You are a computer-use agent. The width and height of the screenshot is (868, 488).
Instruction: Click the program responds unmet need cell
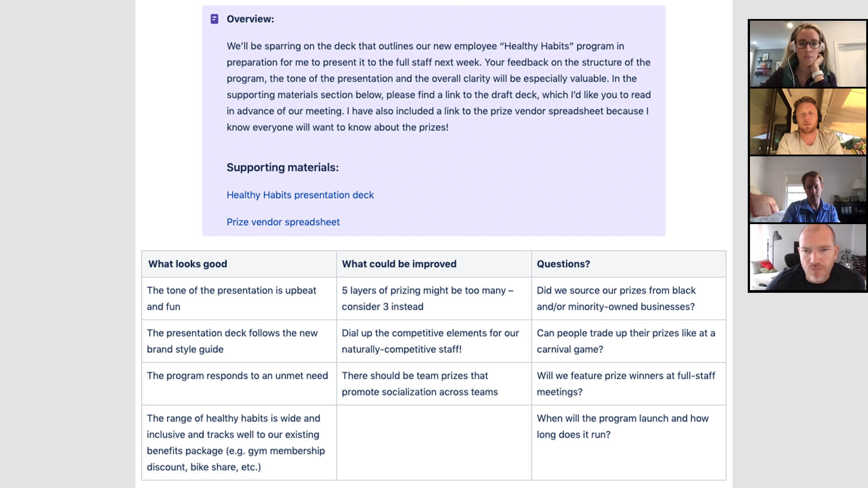(x=237, y=375)
